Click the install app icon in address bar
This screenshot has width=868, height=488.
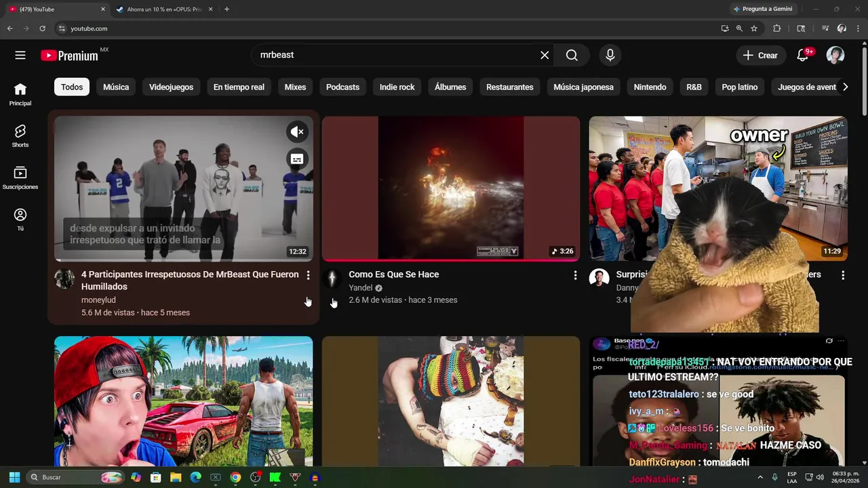(x=725, y=28)
